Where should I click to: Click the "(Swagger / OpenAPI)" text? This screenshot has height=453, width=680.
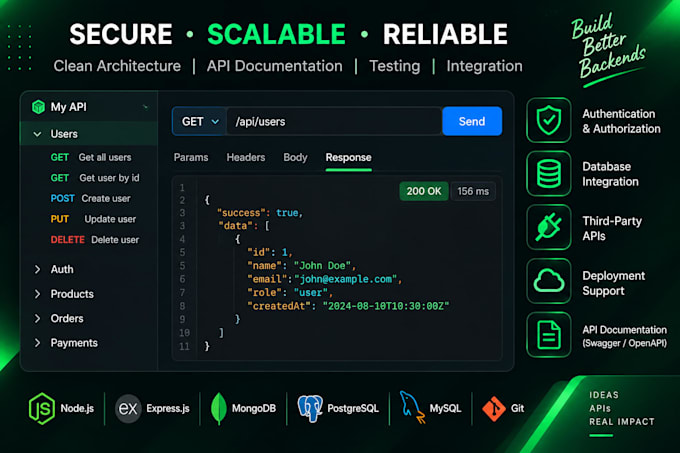(x=624, y=343)
